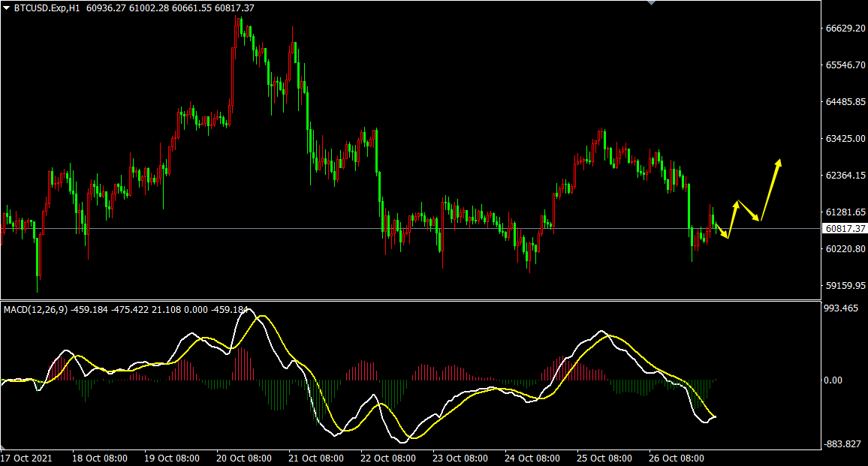The width and height of the screenshot is (868, 466).
Task: Click the MACD 993.465 scale label
Action: (841, 308)
